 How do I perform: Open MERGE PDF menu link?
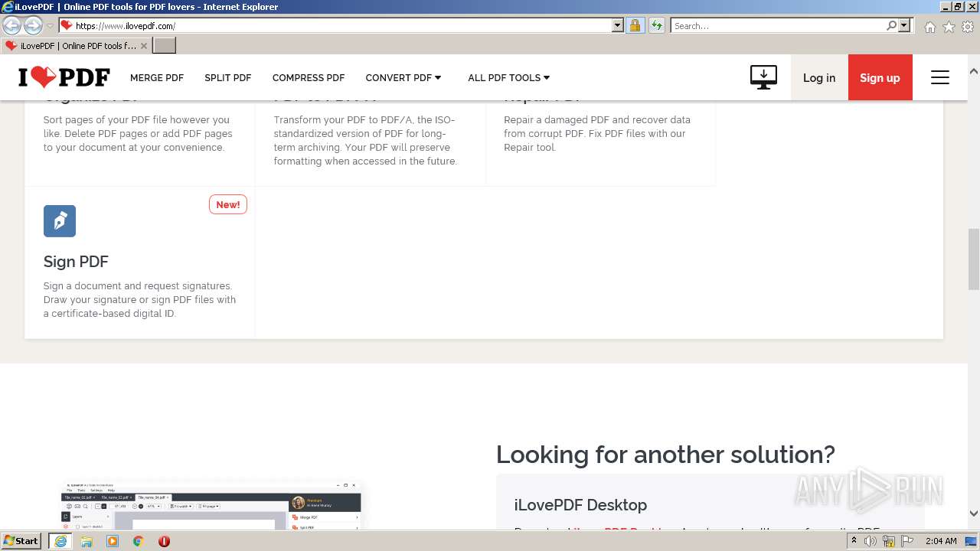157,77
